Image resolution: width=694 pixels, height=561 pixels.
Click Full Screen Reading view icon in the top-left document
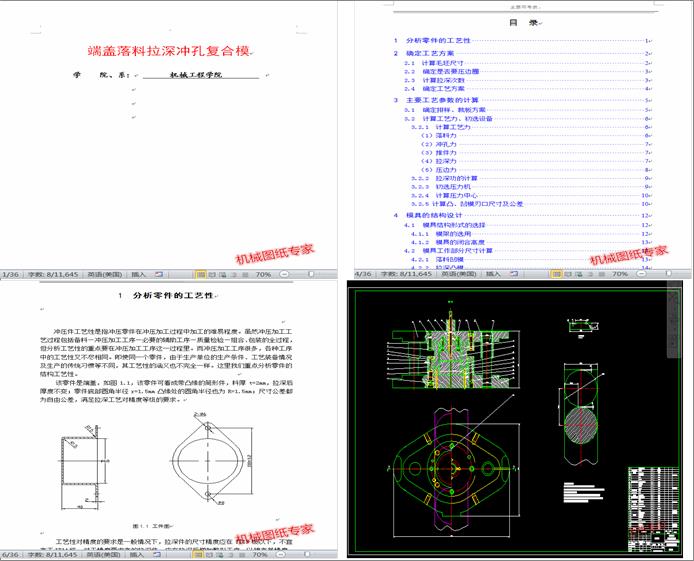(212, 274)
